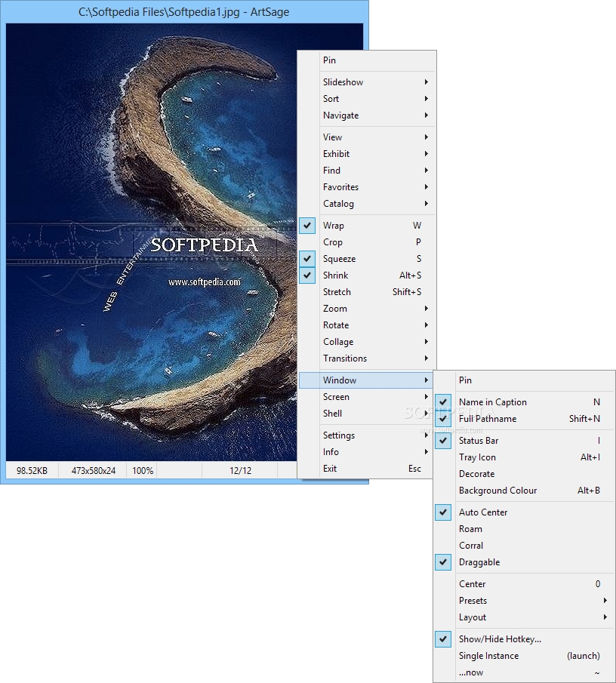Open the Screen submenu
This screenshot has width=616, height=683.
(x=367, y=397)
